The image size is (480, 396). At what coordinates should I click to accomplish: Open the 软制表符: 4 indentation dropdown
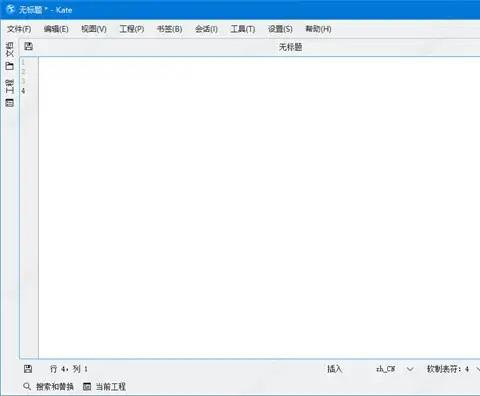448,369
